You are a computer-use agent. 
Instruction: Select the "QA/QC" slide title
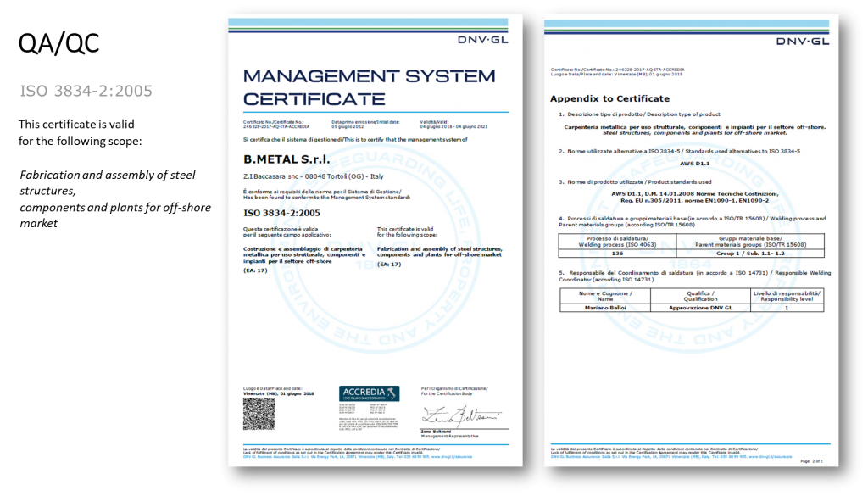pos(58,43)
